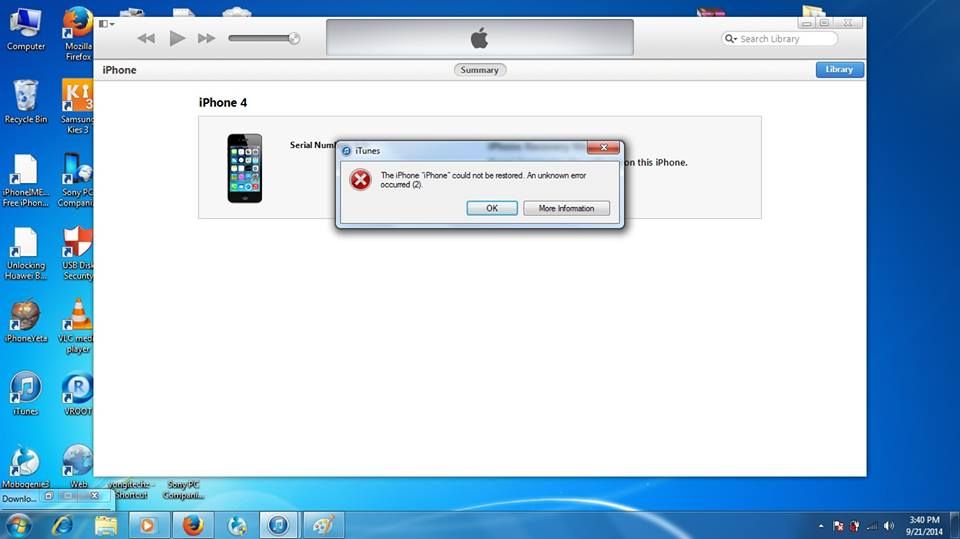Open Windows Start menu
Viewport: 960px width, 539px height.
point(18,524)
